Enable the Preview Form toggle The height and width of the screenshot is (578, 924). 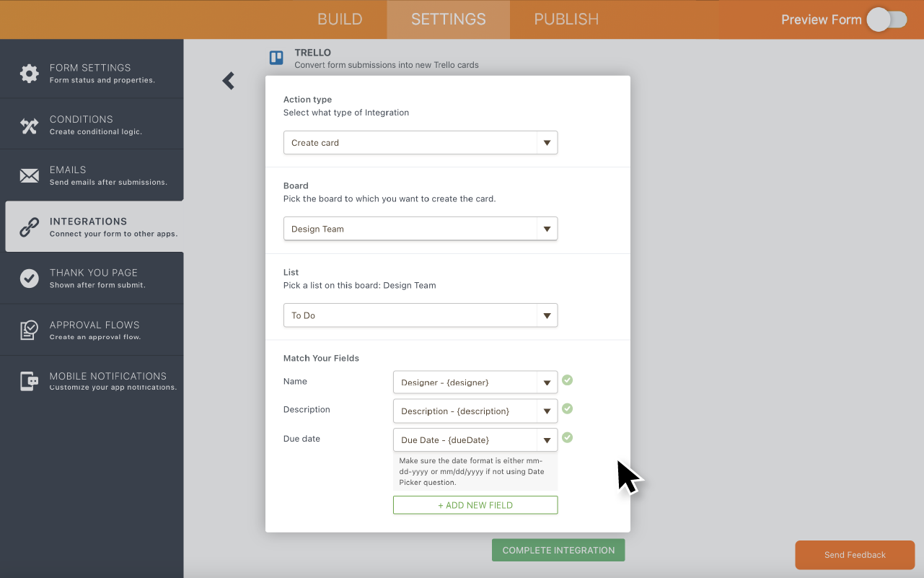click(886, 19)
